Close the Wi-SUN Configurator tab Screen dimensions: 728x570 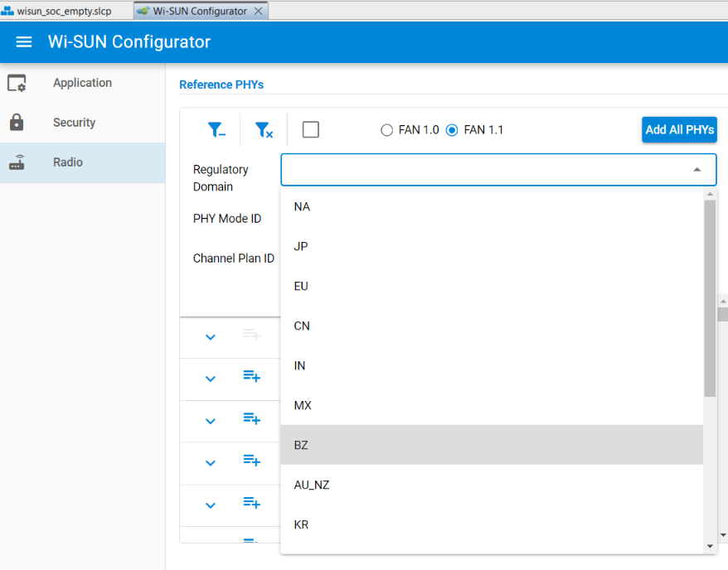pyautogui.click(x=259, y=12)
